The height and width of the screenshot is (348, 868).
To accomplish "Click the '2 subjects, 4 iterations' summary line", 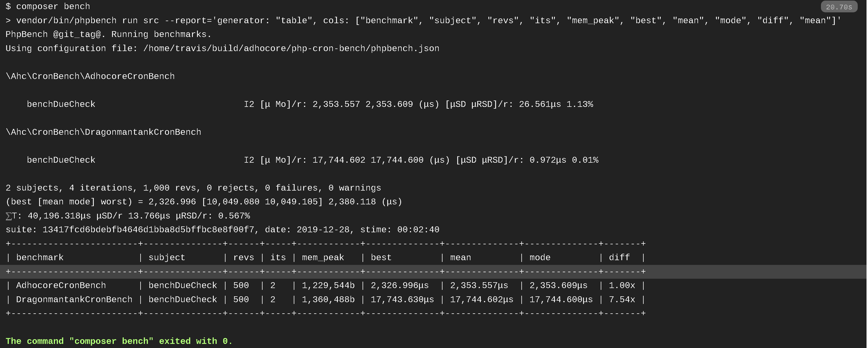I will coord(193,188).
